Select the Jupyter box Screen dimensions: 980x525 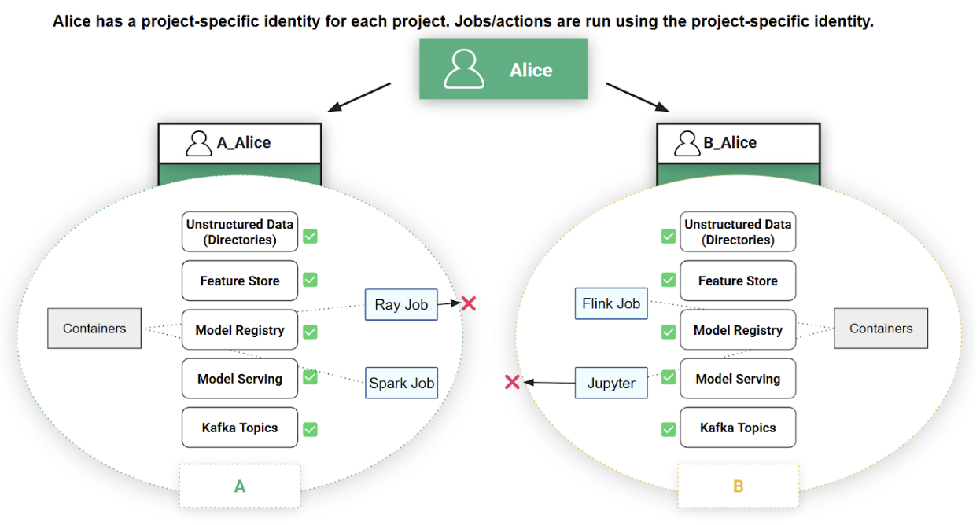611,383
